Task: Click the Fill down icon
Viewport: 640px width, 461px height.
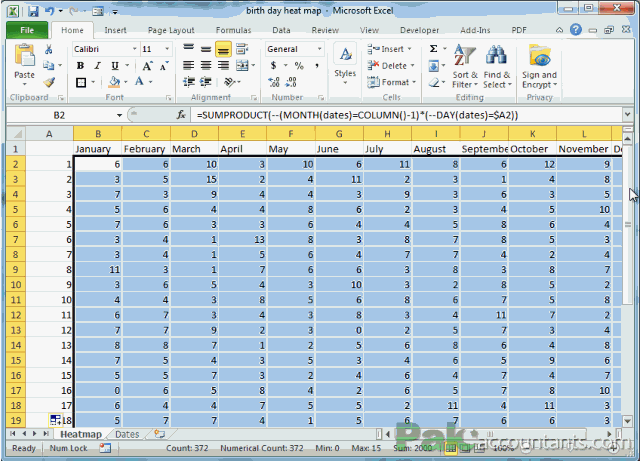Action: click(x=433, y=66)
